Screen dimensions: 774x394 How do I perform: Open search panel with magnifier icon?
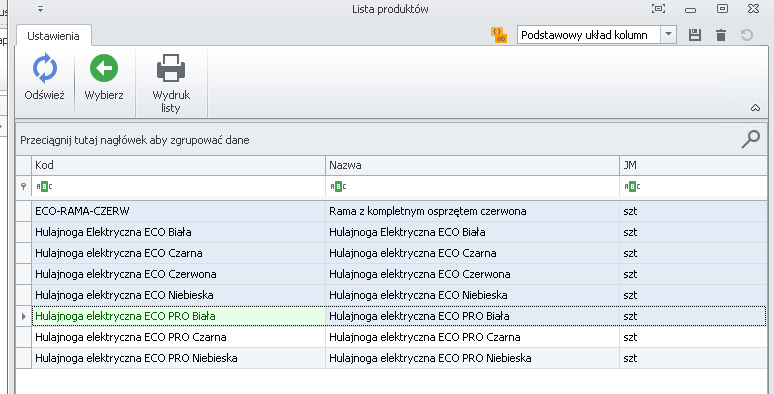click(x=750, y=139)
